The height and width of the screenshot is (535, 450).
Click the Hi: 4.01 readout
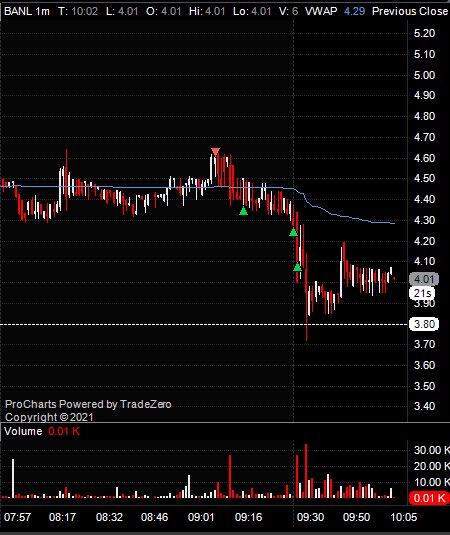click(207, 11)
